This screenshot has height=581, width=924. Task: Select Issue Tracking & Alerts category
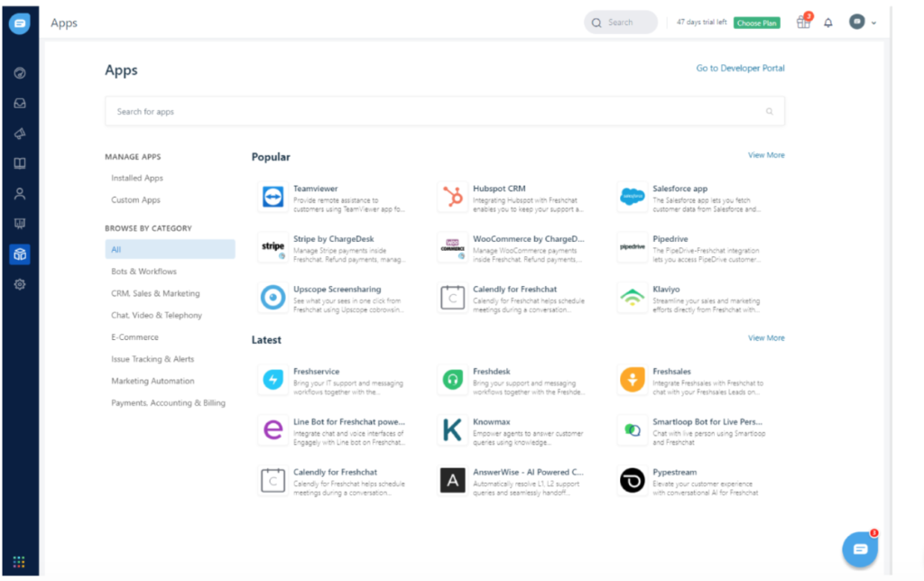click(x=152, y=359)
